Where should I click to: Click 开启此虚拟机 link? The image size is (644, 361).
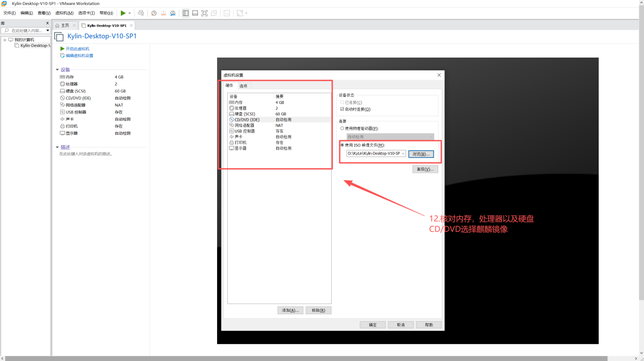coord(77,48)
